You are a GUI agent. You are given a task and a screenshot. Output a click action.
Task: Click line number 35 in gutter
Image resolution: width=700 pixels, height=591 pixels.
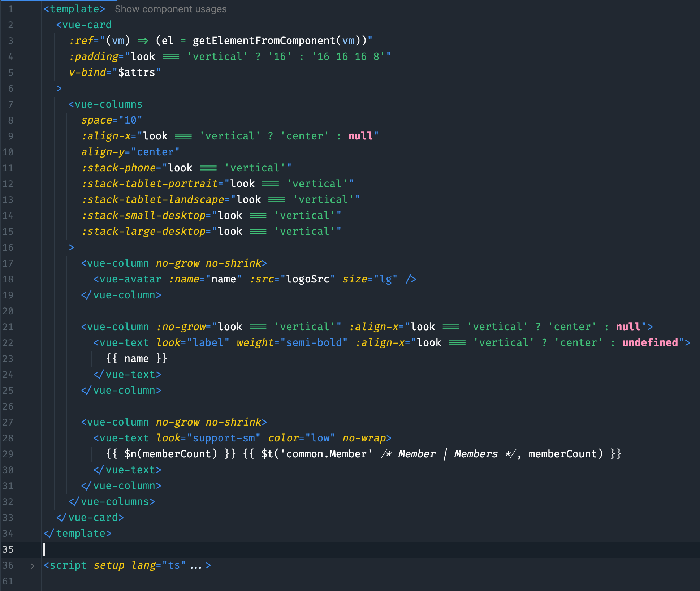pyautogui.click(x=8, y=549)
